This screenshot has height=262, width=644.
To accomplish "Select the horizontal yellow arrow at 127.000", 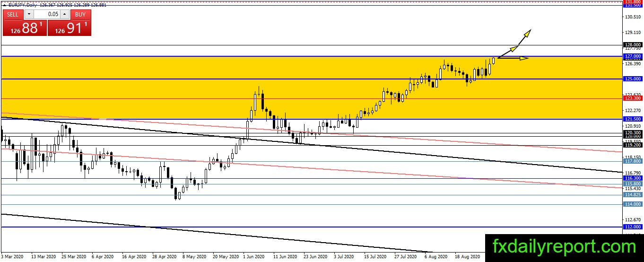I will click(x=513, y=58).
